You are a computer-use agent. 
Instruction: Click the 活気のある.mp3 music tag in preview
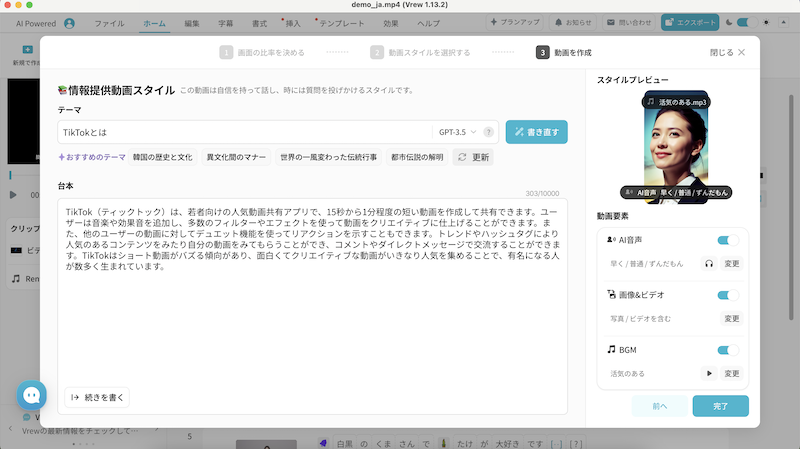(677, 102)
